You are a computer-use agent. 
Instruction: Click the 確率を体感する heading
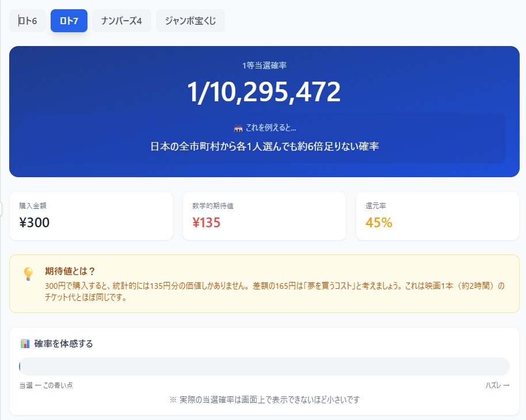click(x=63, y=343)
